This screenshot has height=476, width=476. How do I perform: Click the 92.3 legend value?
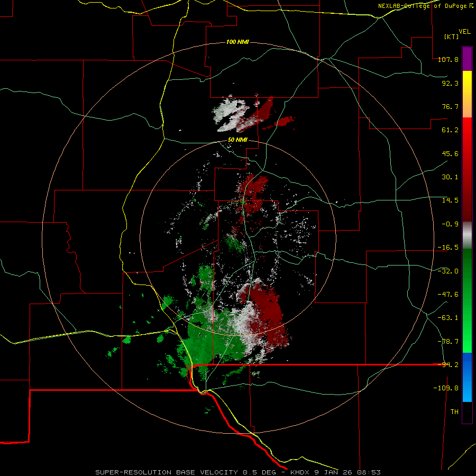click(x=450, y=83)
